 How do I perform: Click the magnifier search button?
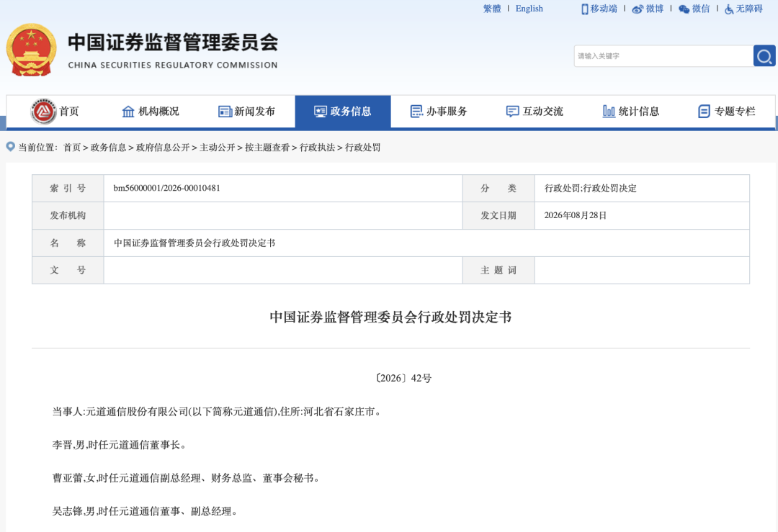tap(764, 55)
